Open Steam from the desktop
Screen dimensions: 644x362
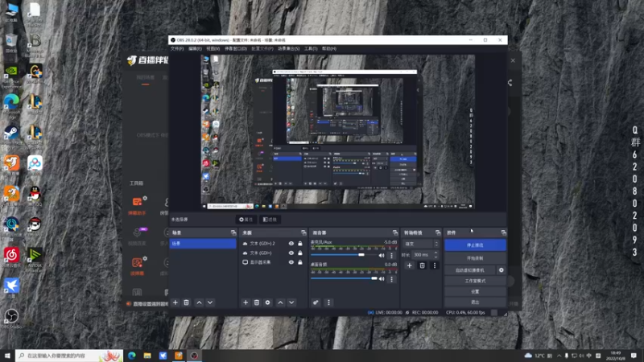pyautogui.click(x=11, y=135)
